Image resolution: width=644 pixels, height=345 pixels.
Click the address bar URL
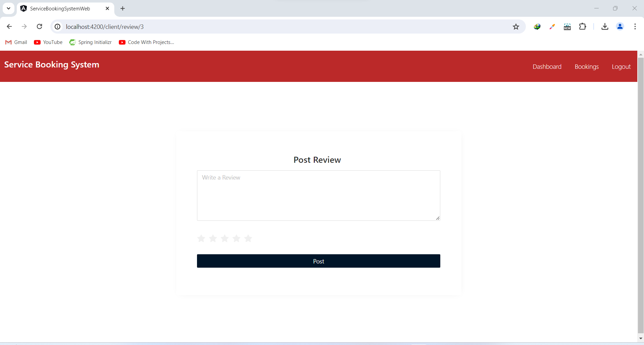(x=105, y=27)
